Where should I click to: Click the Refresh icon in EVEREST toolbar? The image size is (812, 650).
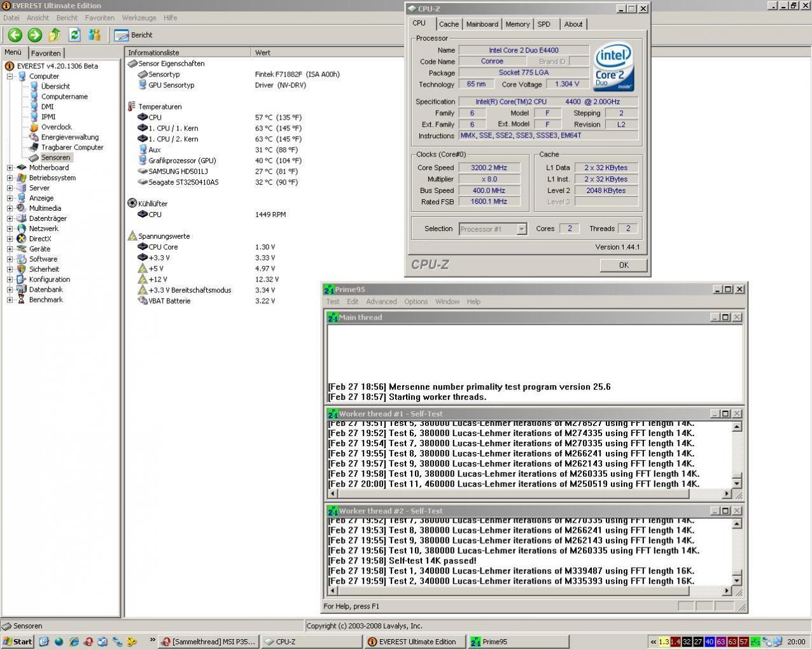(x=74, y=35)
